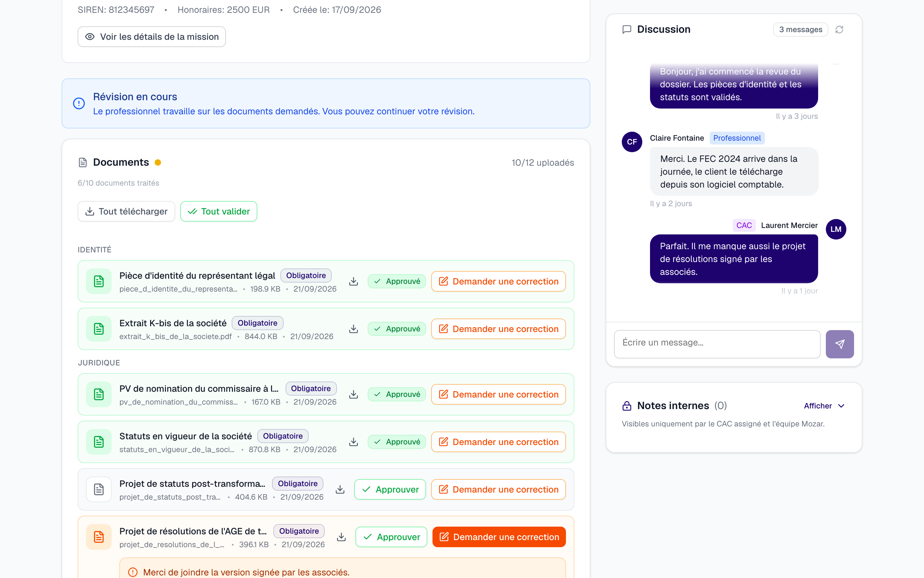This screenshot has height=578, width=924.
Task: Approve Projet de résolutions de l'AGE
Action: pyautogui.click(x=391, y=537)
